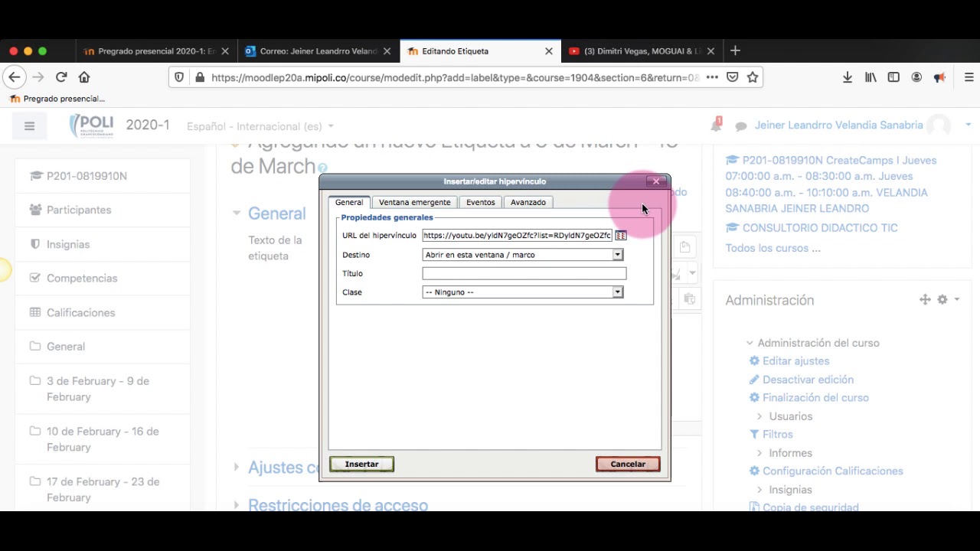Open a new browser tab
This screenshot has width=980, height=551.
click(x=735, y=51)
